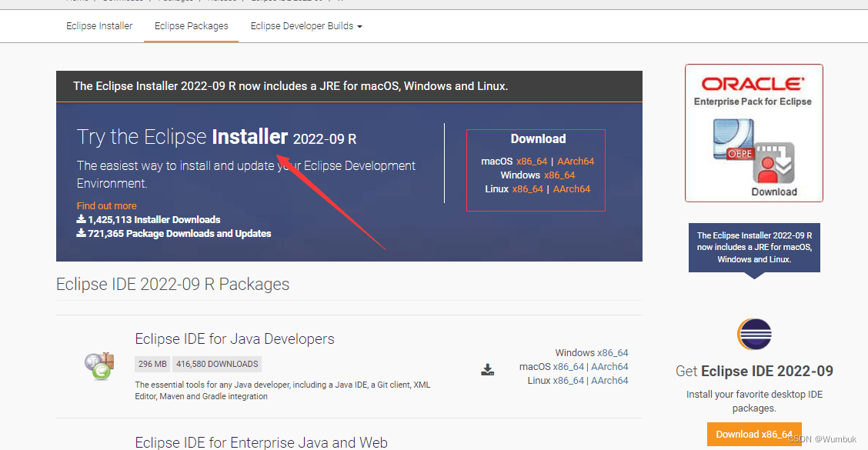The image size is (868, 450).
Task: Click the blue JRE callout under the Oracle ad
Action: point(754,248)
